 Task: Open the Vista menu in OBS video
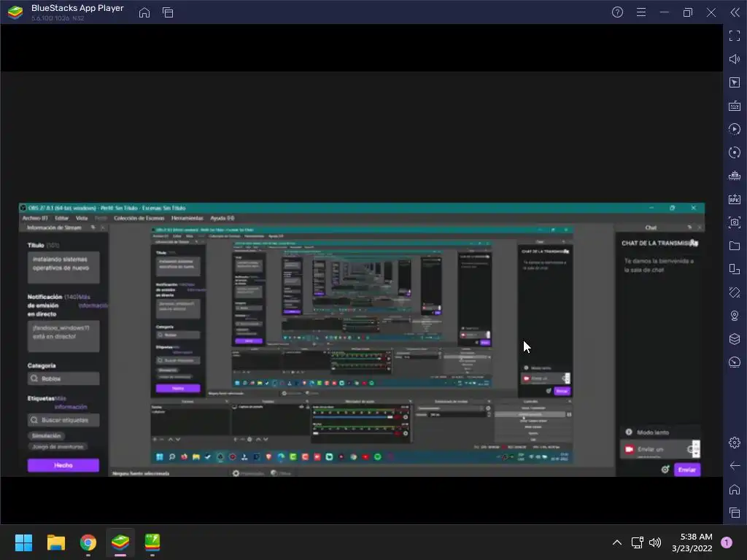point(82,218)
